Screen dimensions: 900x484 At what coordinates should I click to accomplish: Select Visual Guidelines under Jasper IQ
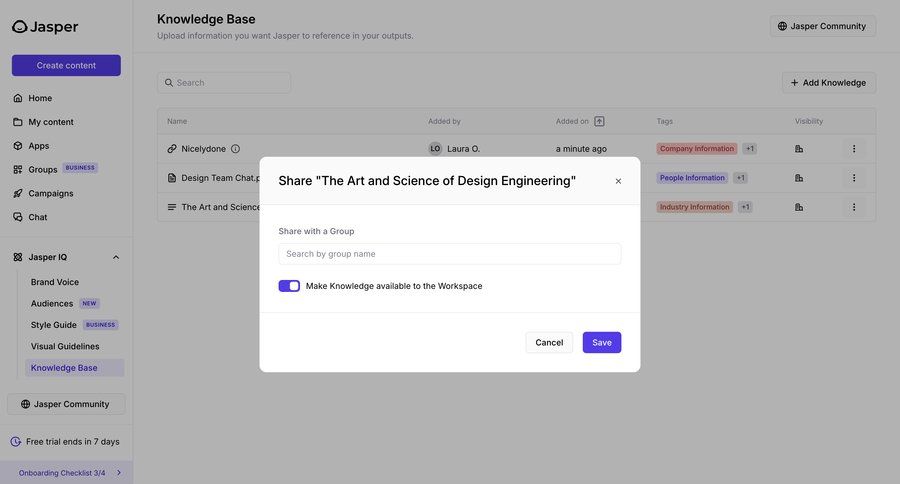65,346
